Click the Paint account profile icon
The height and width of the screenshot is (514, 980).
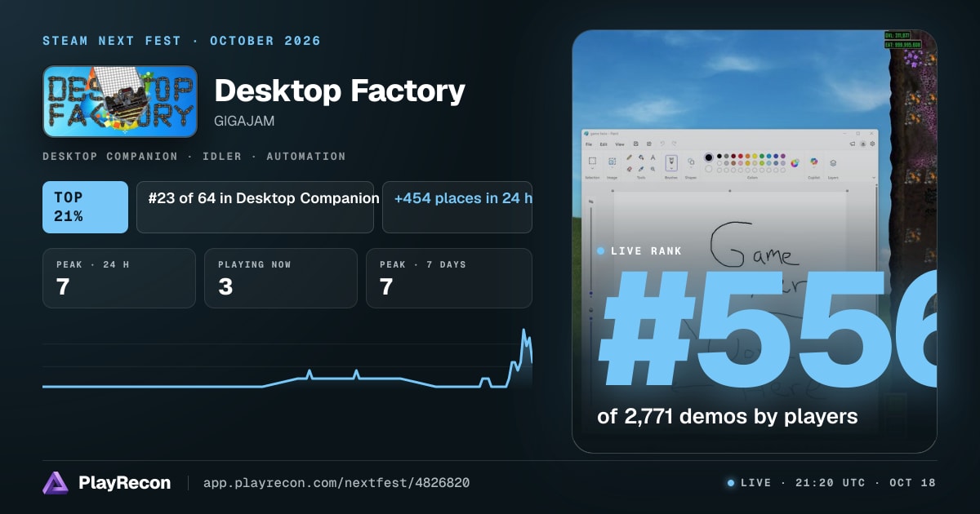tap(863, 144)
